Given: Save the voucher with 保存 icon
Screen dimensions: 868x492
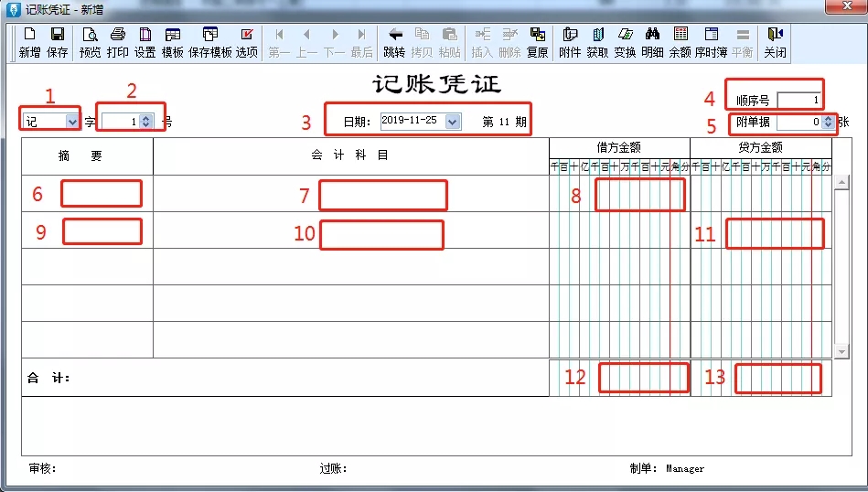Looking at the screenshot, I should pyautogui.click(x=57, y=43).
